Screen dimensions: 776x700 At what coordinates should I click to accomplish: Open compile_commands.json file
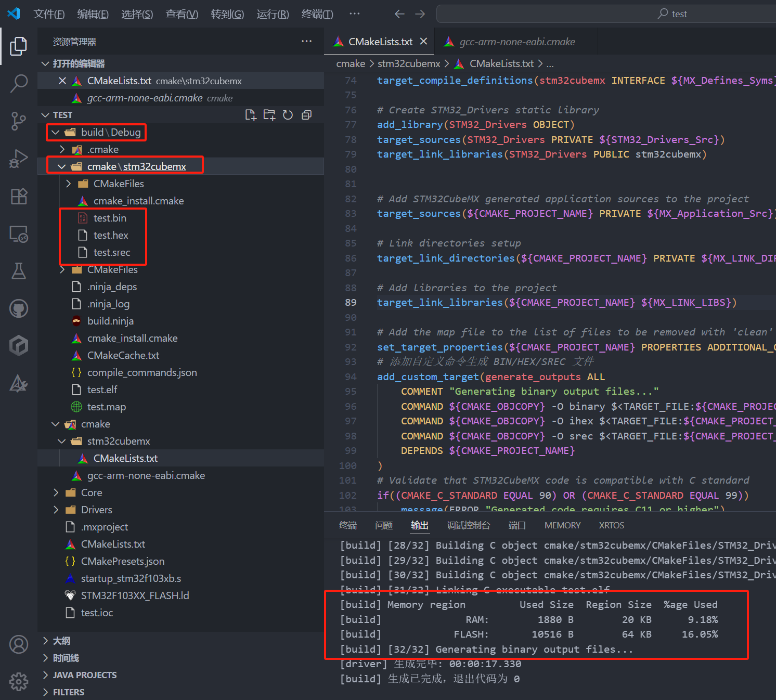(180, 372)
